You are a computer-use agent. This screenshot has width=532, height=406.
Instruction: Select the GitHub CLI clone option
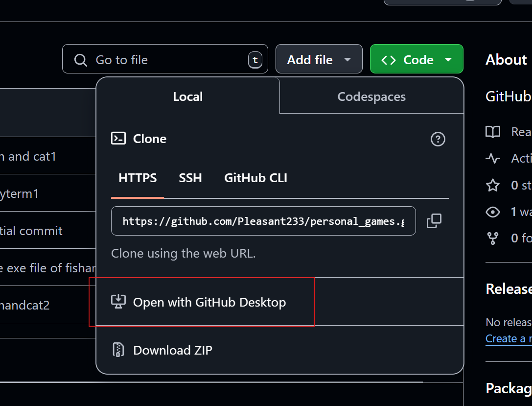[255, 178]
